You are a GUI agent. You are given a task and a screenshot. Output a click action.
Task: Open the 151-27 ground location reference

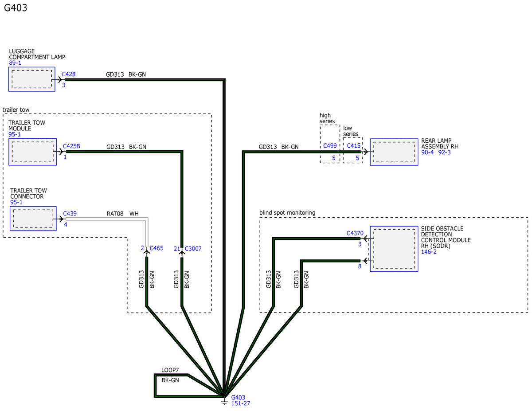coord(242,403)
